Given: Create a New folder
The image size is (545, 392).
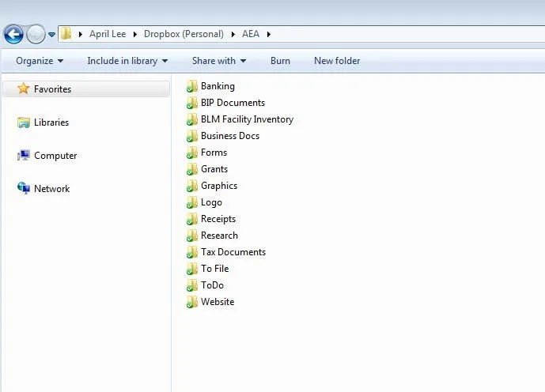Looking at the screenshot, I should point(337,61).
